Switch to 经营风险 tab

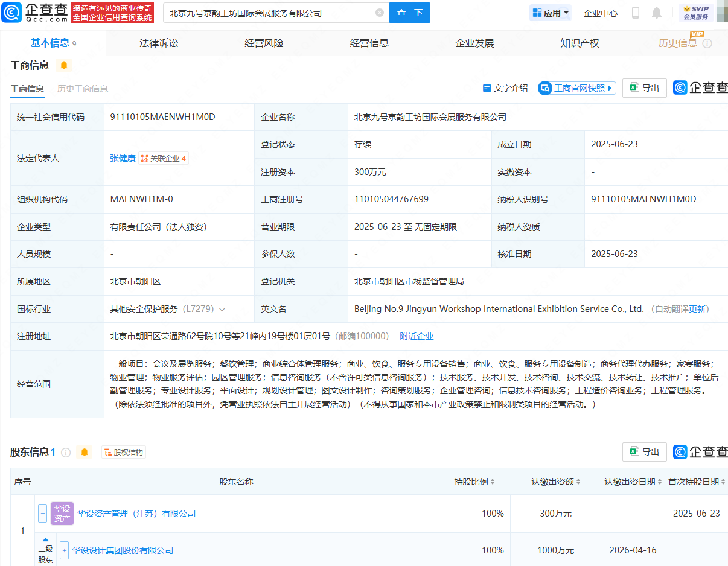coord(264,43)
